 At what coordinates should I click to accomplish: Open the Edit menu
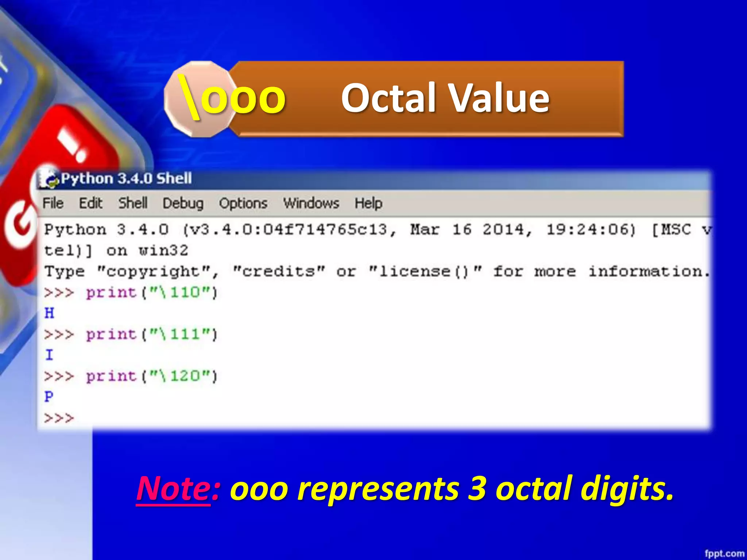click(91, 203)
